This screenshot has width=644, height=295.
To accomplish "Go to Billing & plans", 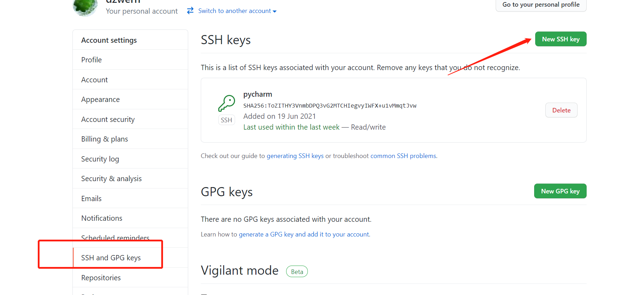I will tap(104, 139).
